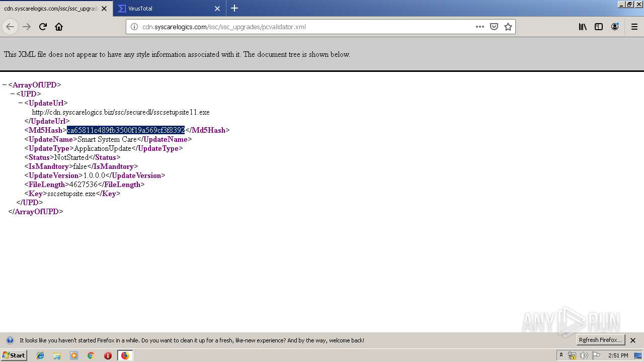The height and width of the screenshot is (362, 644).
Task: Switch to the VirusTotal tab
Action: (x=169, y=9)
